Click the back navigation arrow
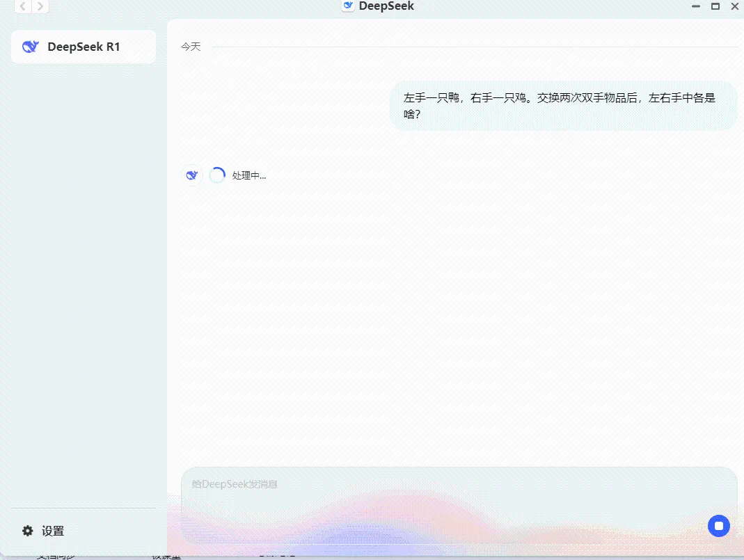 tap(23, 6)
